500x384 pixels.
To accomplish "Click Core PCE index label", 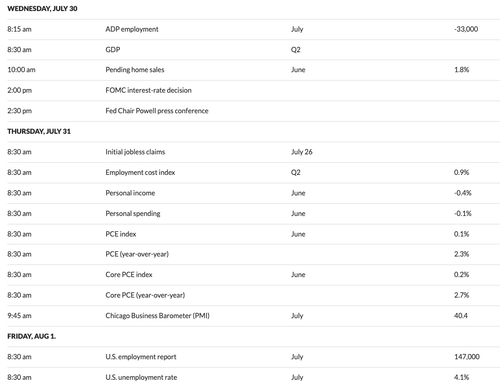I will [129, 275].
